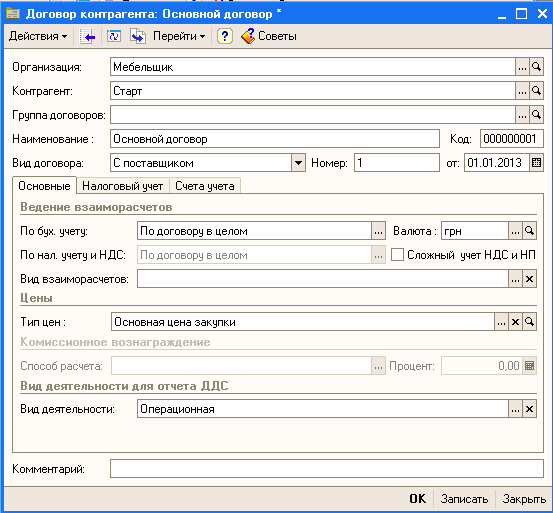Save with the Записать button
553x513 pixels.
point(464,499)
